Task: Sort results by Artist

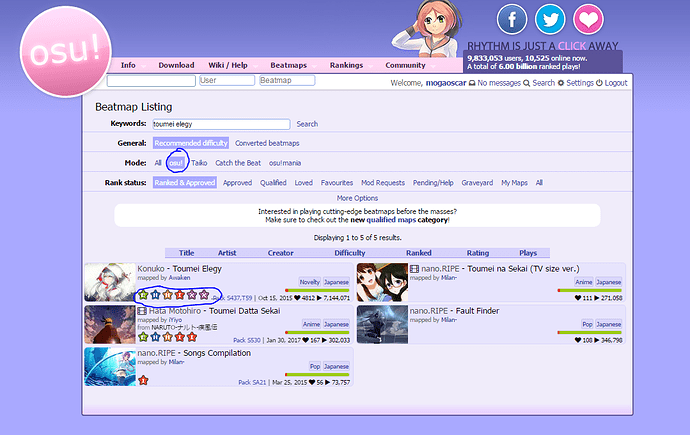Action: pos(227,253)
